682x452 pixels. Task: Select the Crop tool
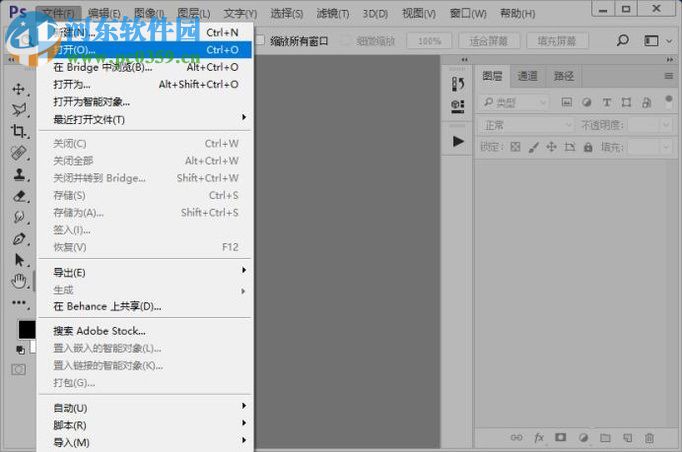(x=19, y=131)
